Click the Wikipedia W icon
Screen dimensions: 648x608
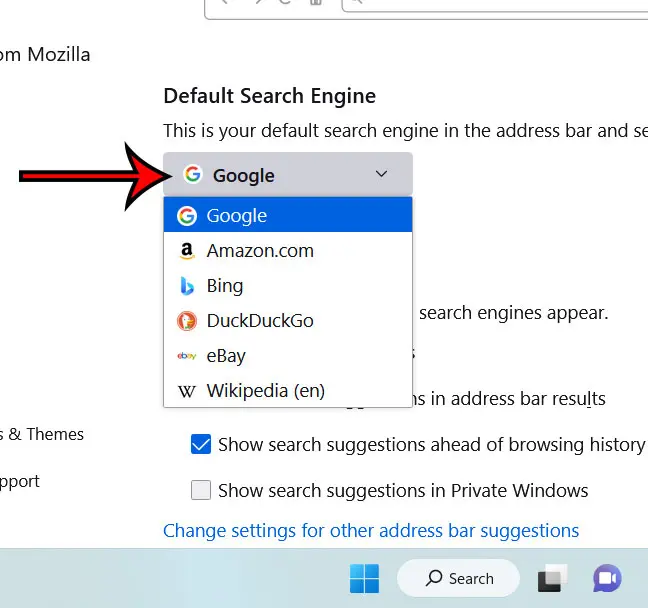click(186, 391)
